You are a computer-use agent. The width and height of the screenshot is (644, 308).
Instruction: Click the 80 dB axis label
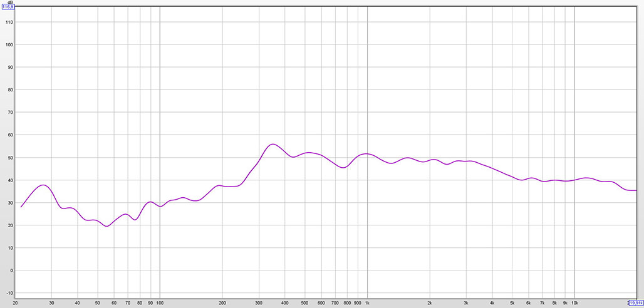click(11, 90)
